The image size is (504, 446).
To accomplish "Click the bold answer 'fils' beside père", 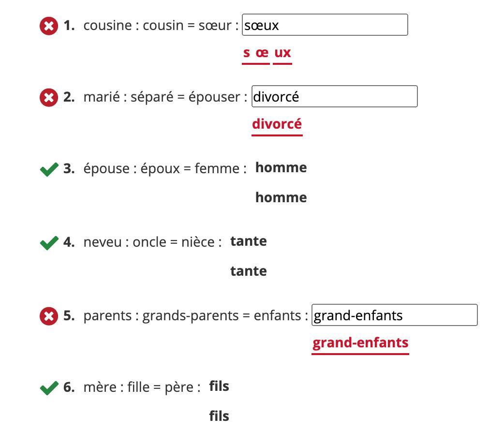I will (219, 386).
